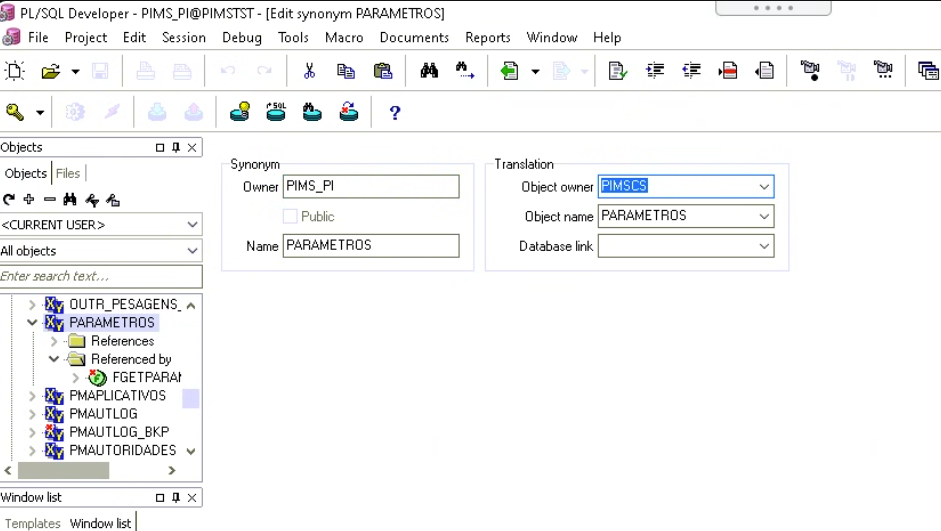
Task: Expand the FGETPARAM function node
Action: [76, 378]
